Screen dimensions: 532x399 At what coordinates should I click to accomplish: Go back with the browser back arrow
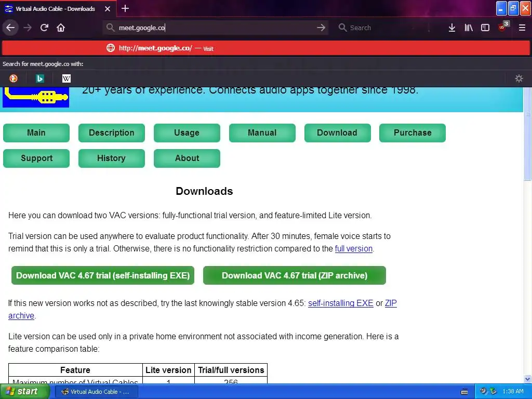[10, 28]
